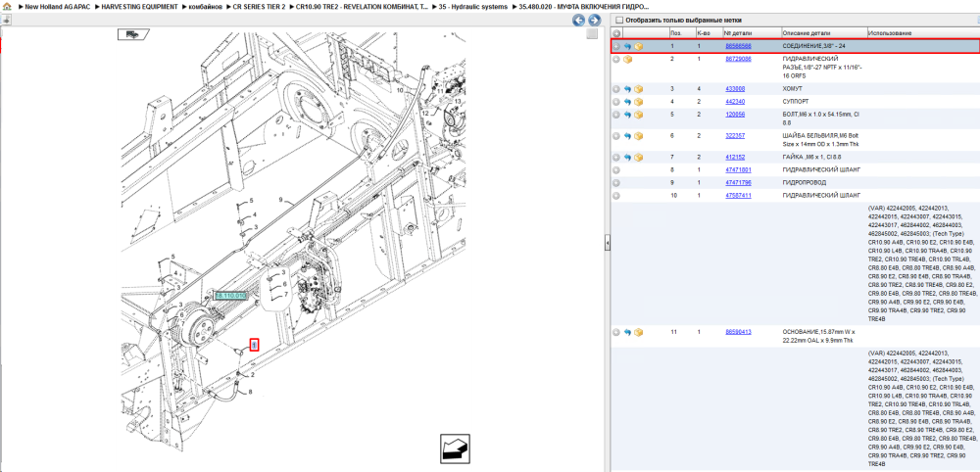Select the 'ГИДРОПРОВОД' description text
The image size is (980, 472).
coord(804,183)
